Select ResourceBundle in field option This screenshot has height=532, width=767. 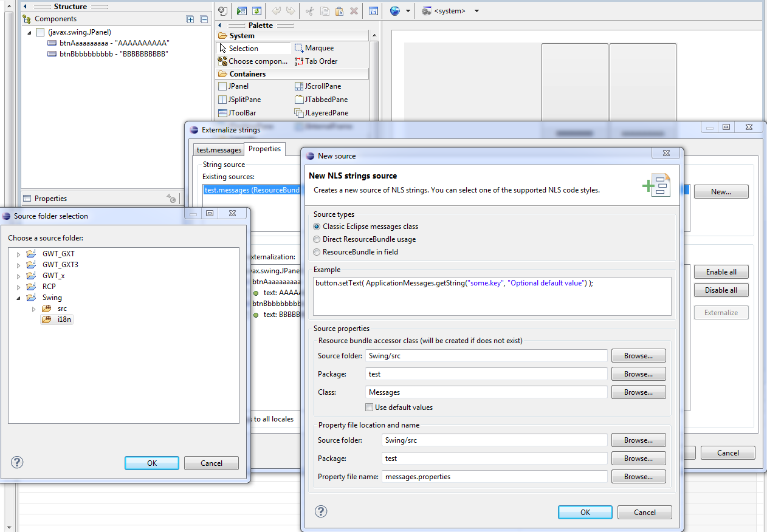(x=317, y=252)
